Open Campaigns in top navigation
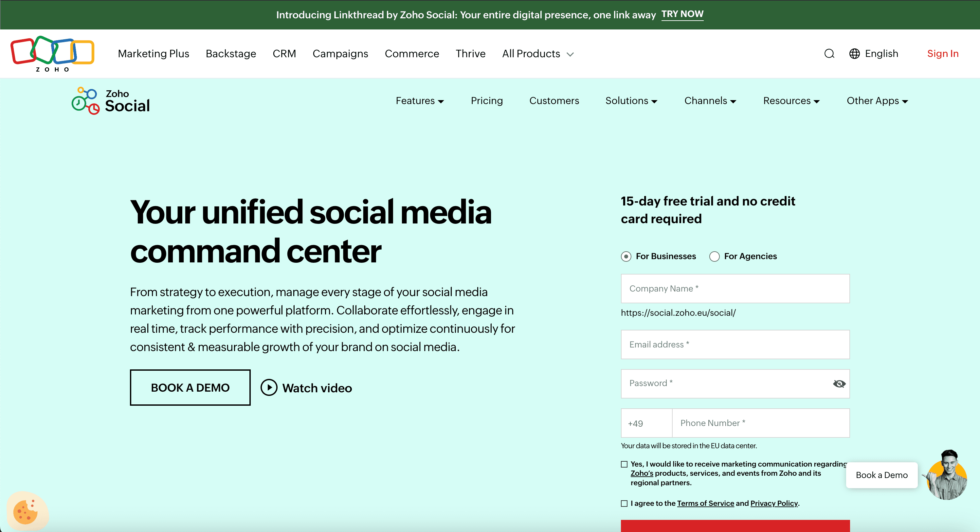 pos(340,54)
